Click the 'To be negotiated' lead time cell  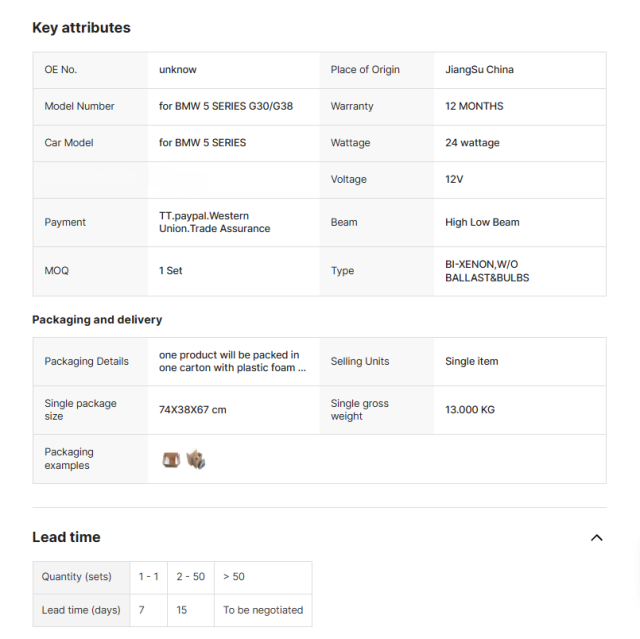(x=263, y=610)
